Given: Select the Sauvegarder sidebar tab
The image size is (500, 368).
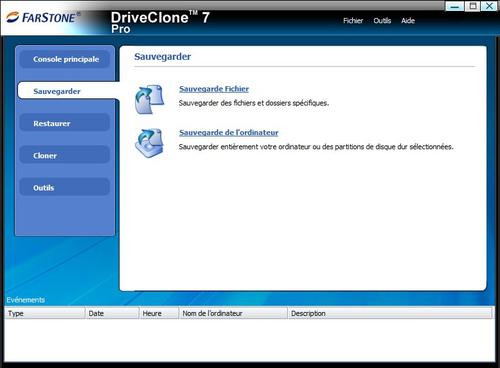Looking at the screenshot, I should [x=68, y=91].
